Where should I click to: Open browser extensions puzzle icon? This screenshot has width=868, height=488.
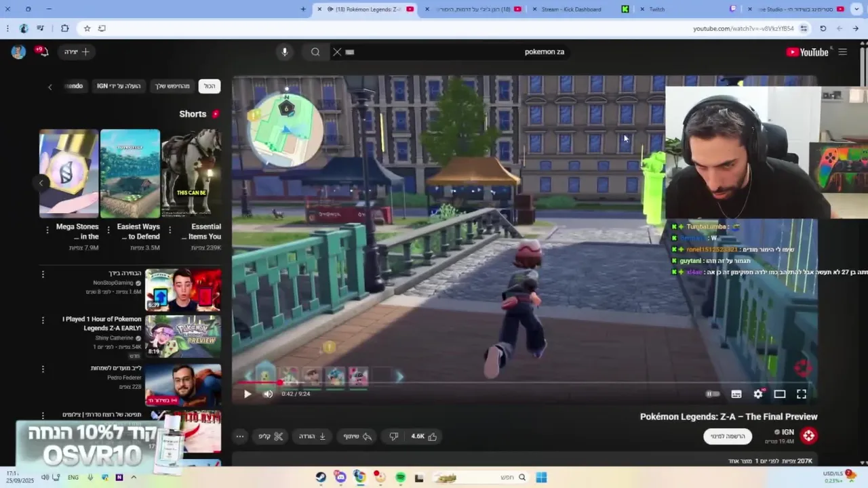click(x=64, y=28)
